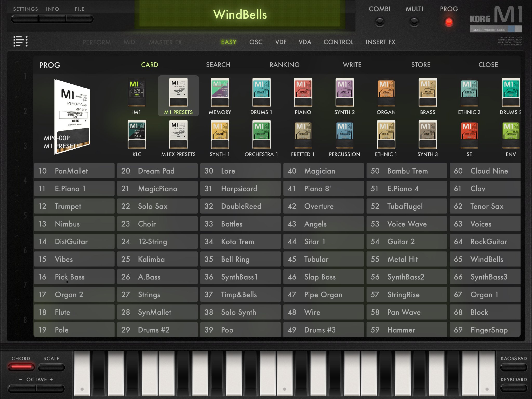
Task: Open the ETHNIC 1 card
Action: [x=386, y=138]
